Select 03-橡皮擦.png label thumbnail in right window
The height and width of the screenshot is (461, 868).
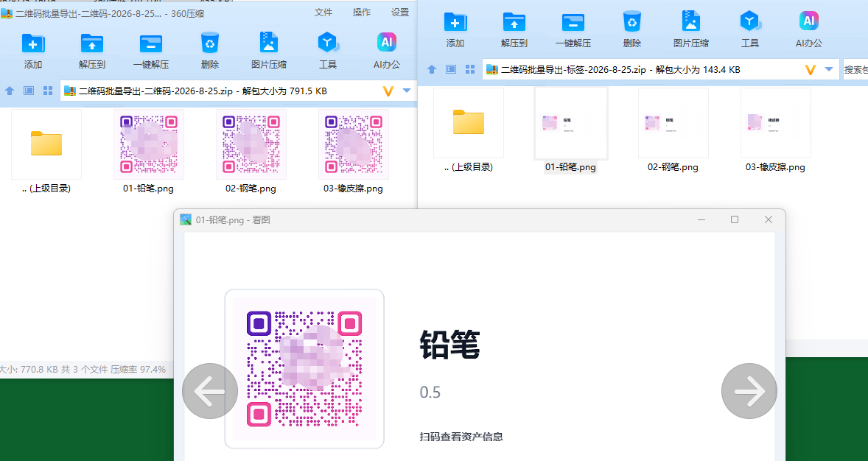click(776, 123)
